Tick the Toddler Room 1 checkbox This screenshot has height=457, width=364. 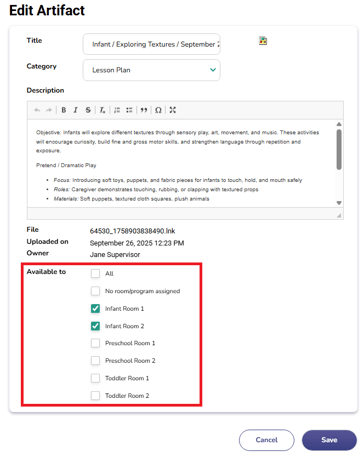(95, 378)
